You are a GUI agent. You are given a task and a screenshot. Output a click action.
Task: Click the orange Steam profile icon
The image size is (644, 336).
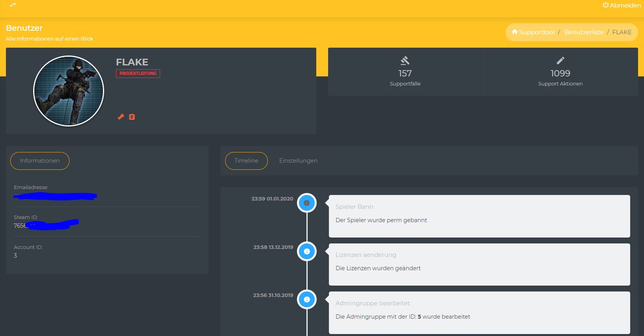tap(121, 117)
